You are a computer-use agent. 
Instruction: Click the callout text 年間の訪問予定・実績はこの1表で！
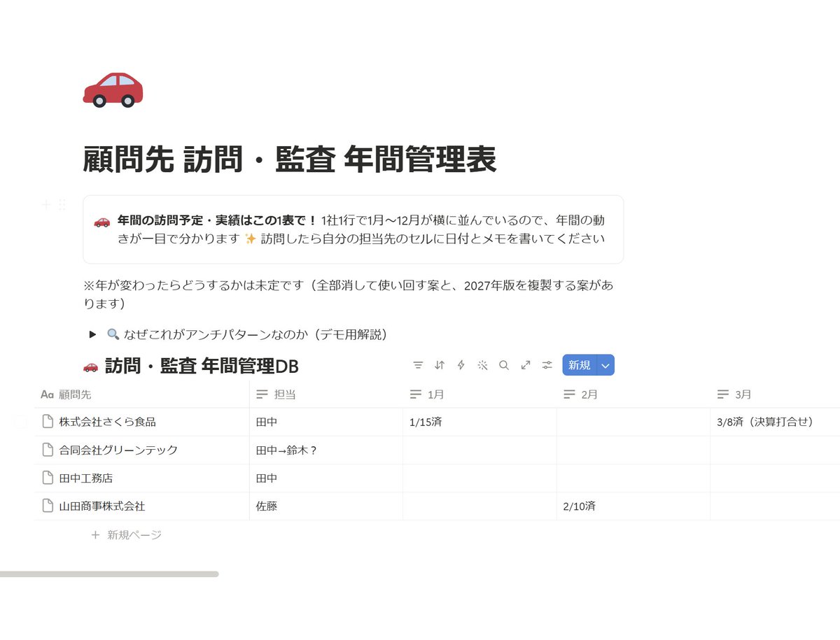217,220
